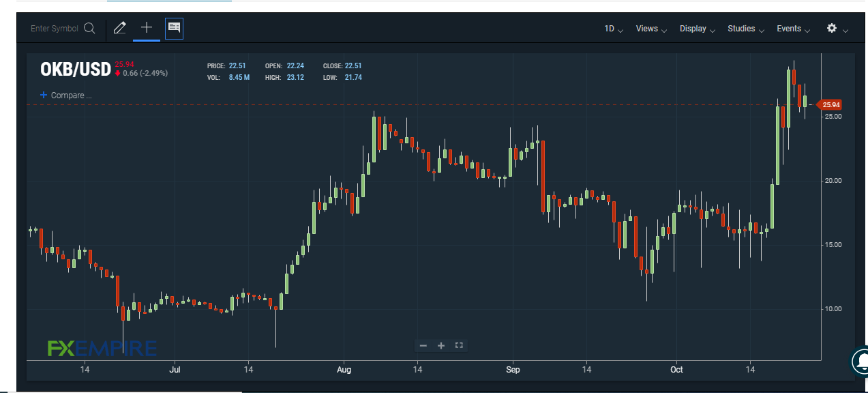The image size is (868, 393).
Task: Click the LOW: 21.74 readout
Action: tap(342, 78)
